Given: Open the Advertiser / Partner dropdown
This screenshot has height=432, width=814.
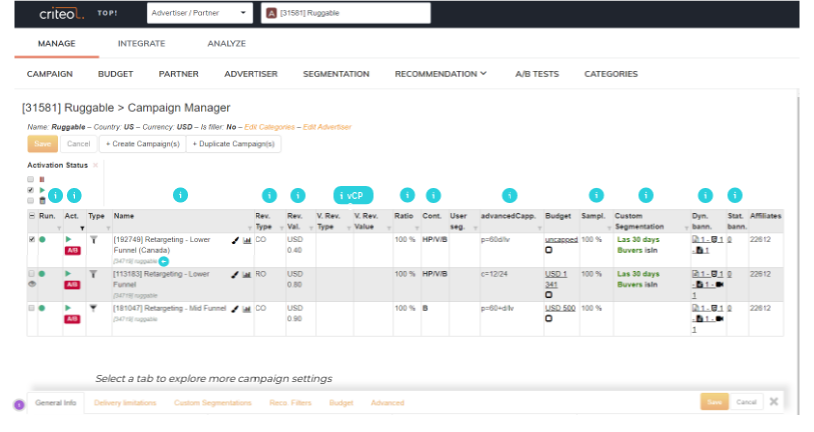Looking at the screenshot, I should pos(199,13).
